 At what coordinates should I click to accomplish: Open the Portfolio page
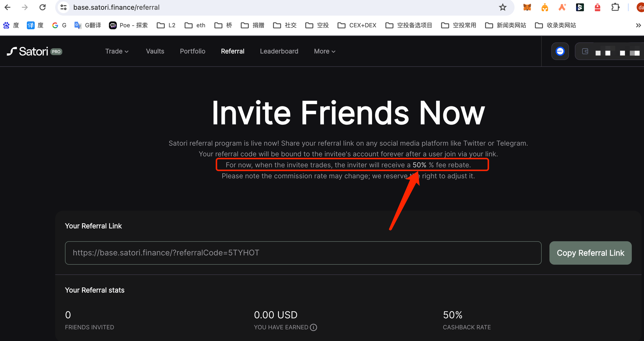pyautogui.click(x=192, y=51)
